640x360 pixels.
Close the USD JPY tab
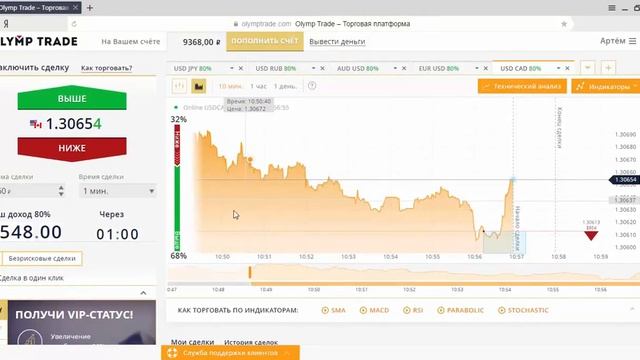pos(241,68)
